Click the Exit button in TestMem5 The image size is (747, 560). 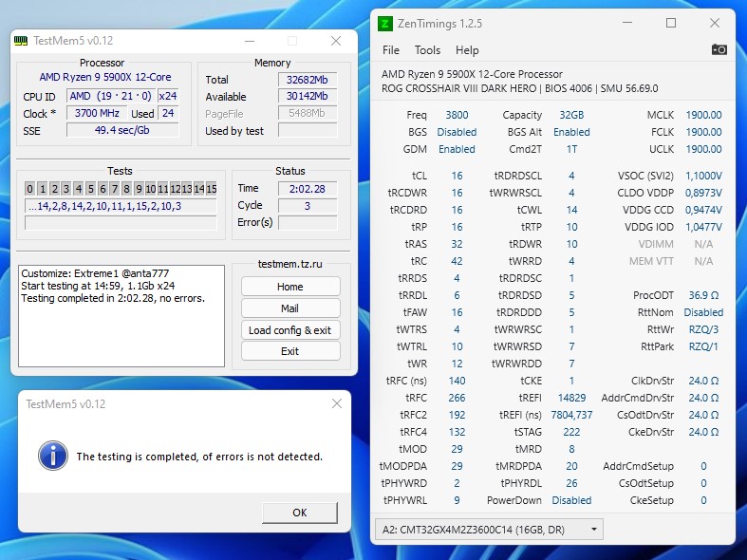pos(290,351)
